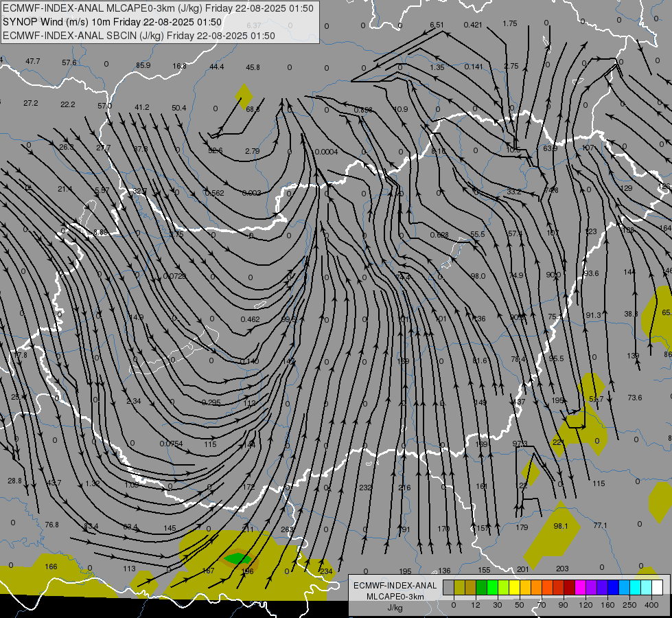Click the map value '166'

tap(51, 567)
